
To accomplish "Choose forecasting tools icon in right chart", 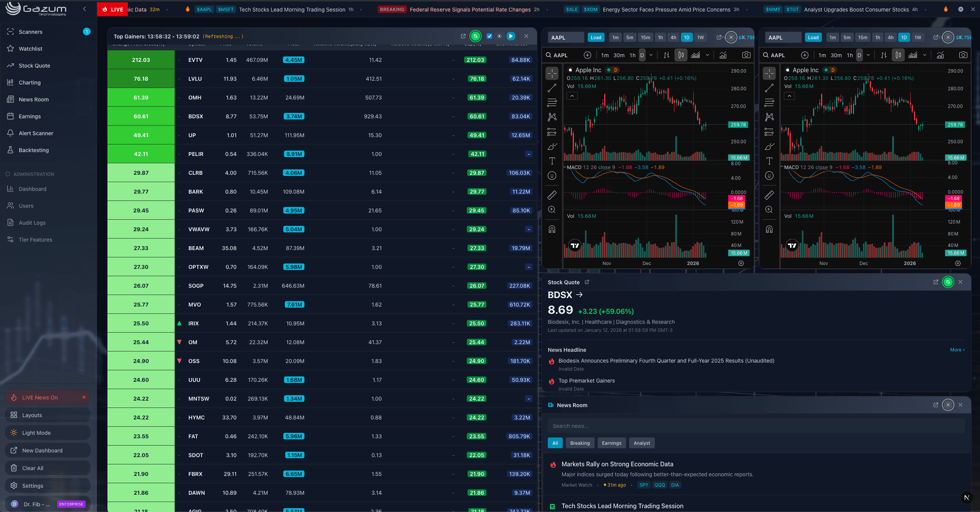I will coord(769,132).
